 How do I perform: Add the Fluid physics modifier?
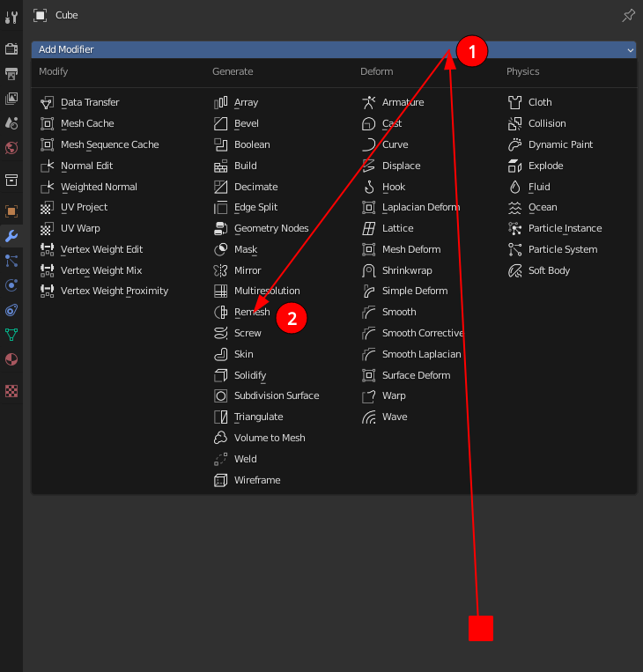(x=528, y=187)
